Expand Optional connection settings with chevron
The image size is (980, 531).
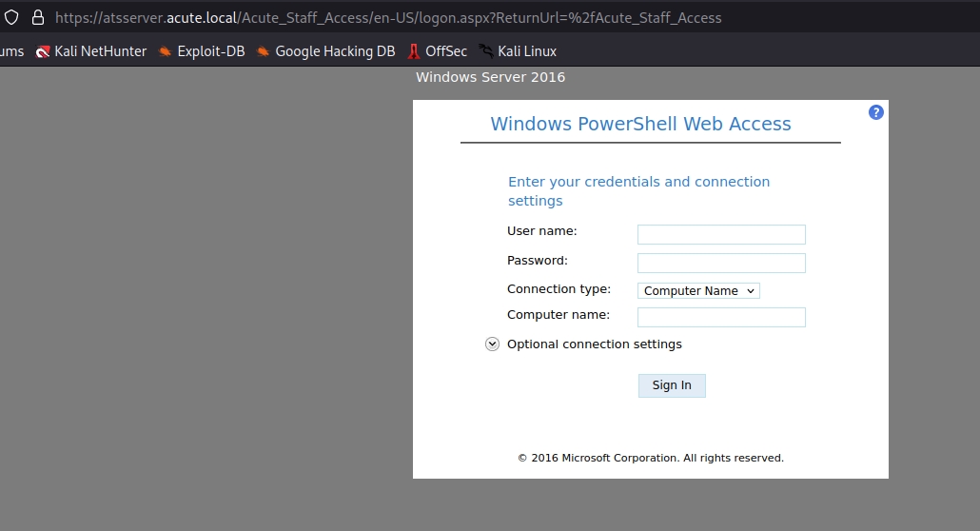(492, 344)
